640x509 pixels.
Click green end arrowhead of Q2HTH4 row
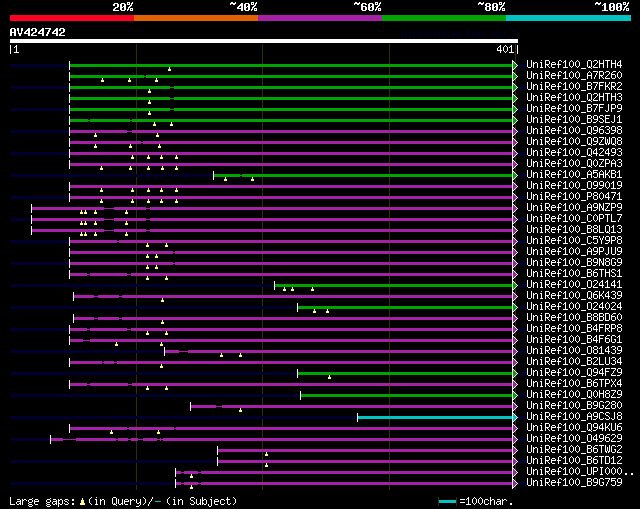coord(515,65)
